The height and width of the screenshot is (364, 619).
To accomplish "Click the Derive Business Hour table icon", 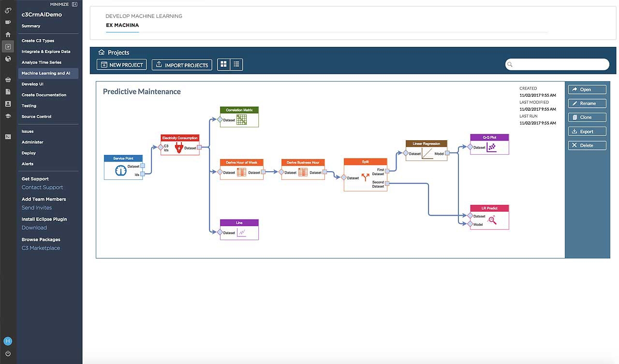I will [x=303, y=172].
